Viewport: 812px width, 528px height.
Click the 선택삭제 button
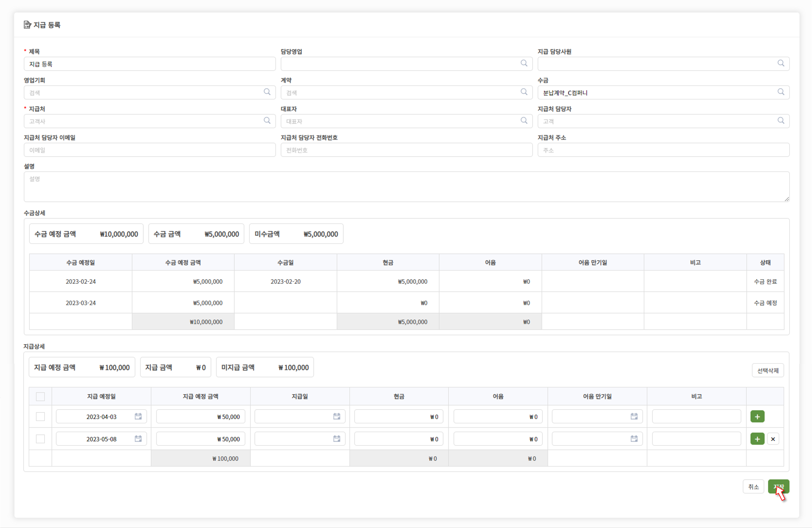[768, 371]
